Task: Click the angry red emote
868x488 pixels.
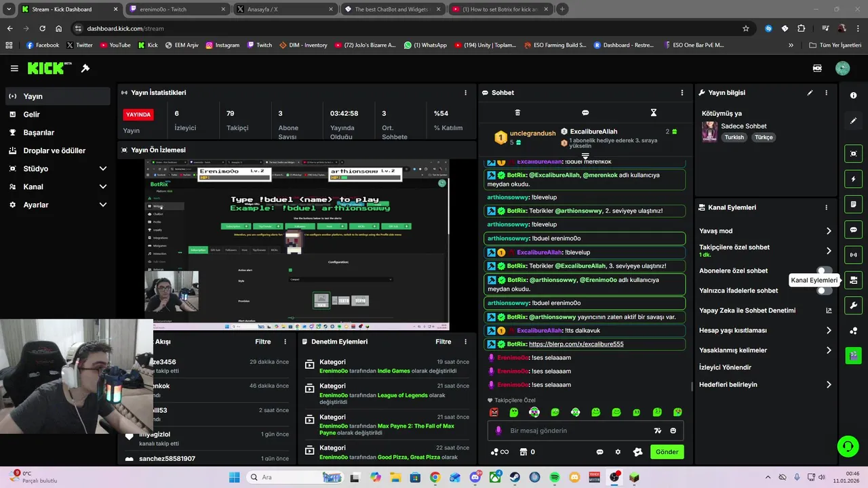Action: tap(494, 412)
